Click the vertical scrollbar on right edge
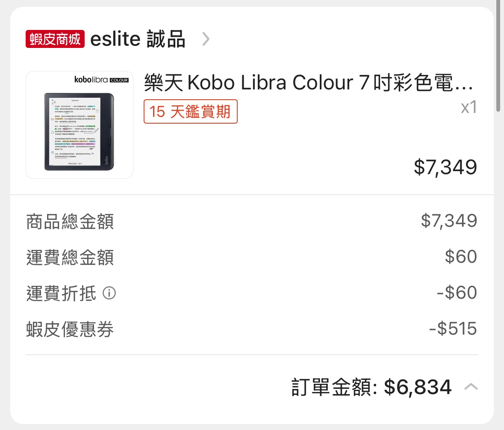504x430 pixels. 498,56
